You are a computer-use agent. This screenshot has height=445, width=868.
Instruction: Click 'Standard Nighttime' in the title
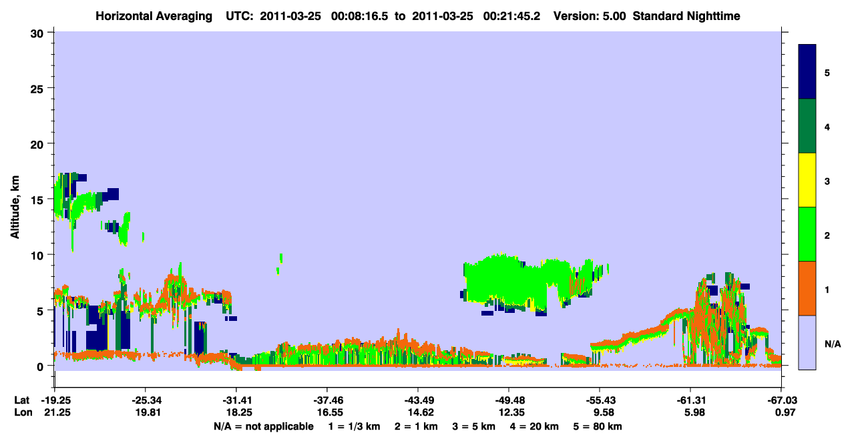tap(686, 16)
